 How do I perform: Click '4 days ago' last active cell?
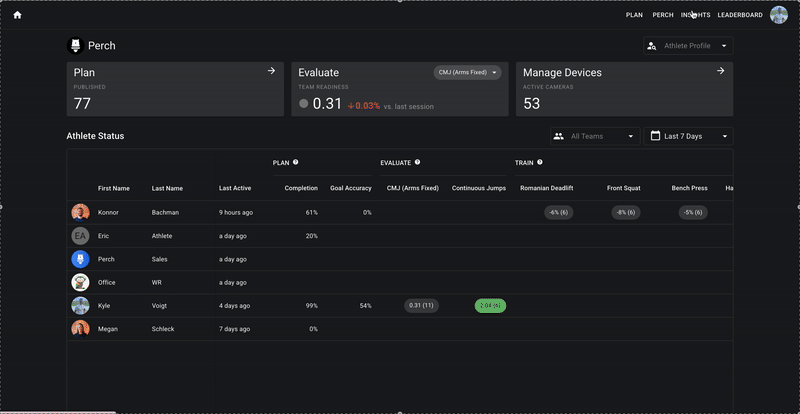point(234,306)
